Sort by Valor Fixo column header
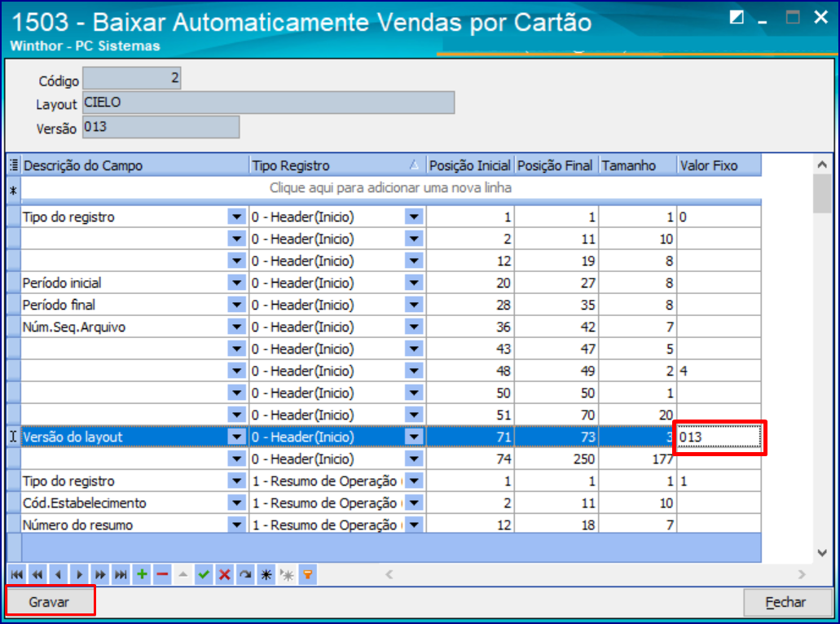Screen dimensions: 840x624 (x=719, y=165)
